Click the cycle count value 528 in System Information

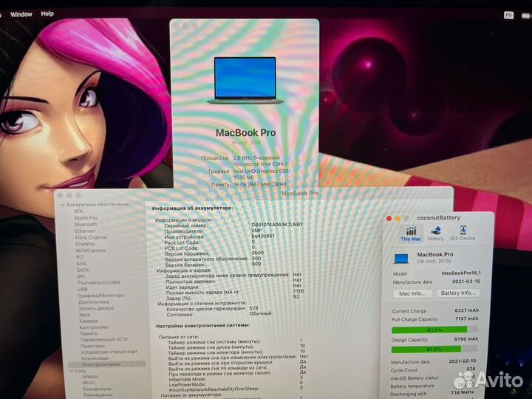click(x=253, y=308)
